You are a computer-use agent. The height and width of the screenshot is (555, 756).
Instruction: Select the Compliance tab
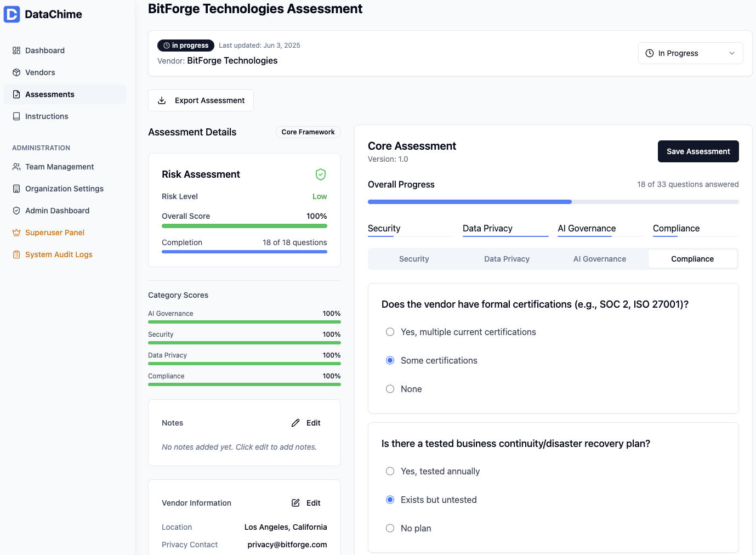click(x=692, y=259)
